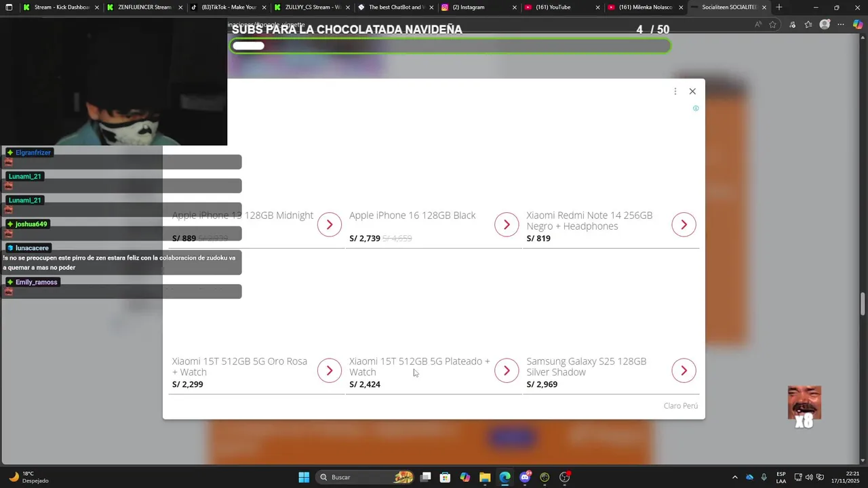Screen dimensions: 868x488
Task: Open ad popup three-dot options menu
Action: tap(675, 91)
